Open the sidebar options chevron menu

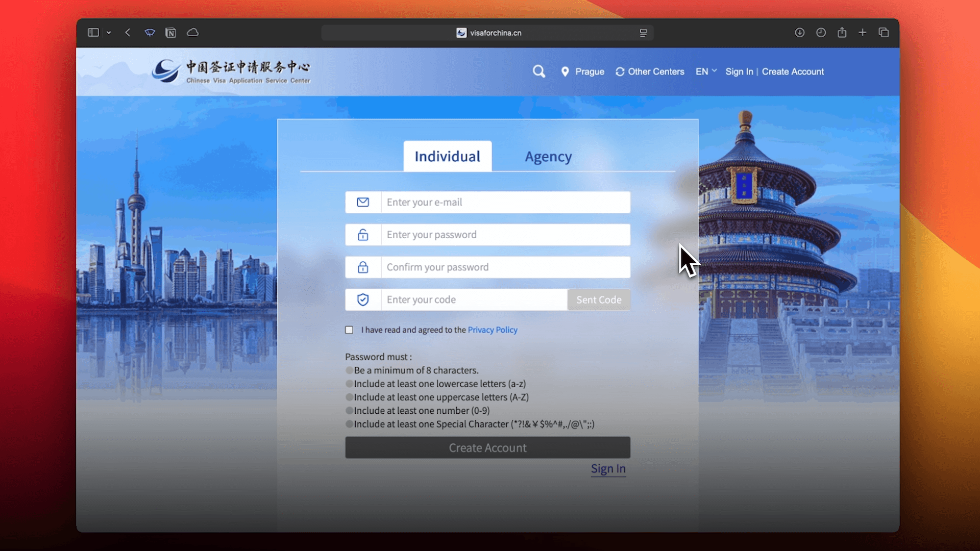tap(109, 33)
